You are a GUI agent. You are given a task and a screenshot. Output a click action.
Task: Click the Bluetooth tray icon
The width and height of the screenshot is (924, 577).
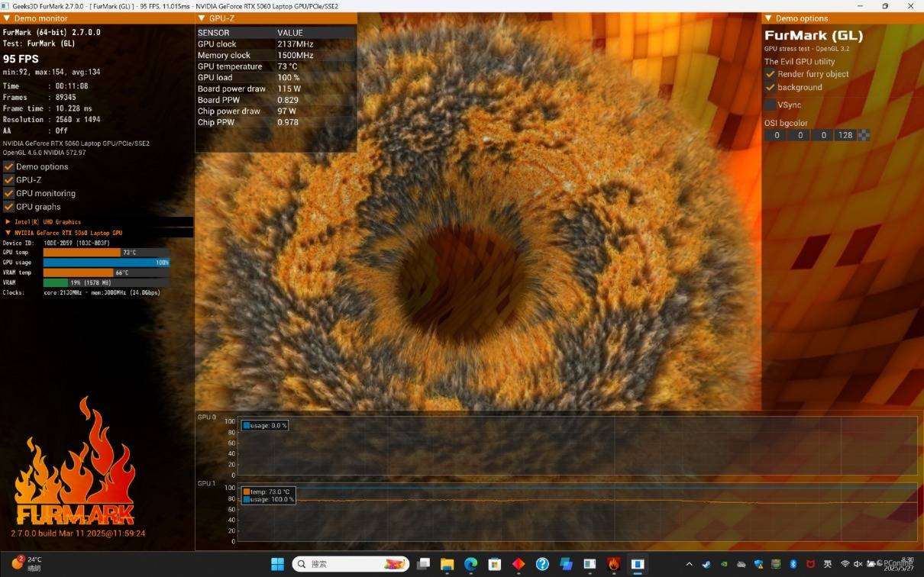(x=793, y=564)
